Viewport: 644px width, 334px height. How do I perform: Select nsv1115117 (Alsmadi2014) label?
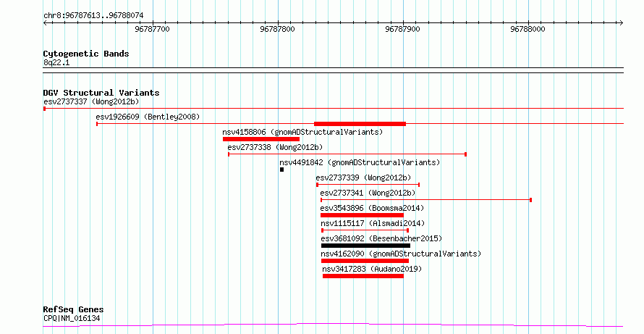373,223
